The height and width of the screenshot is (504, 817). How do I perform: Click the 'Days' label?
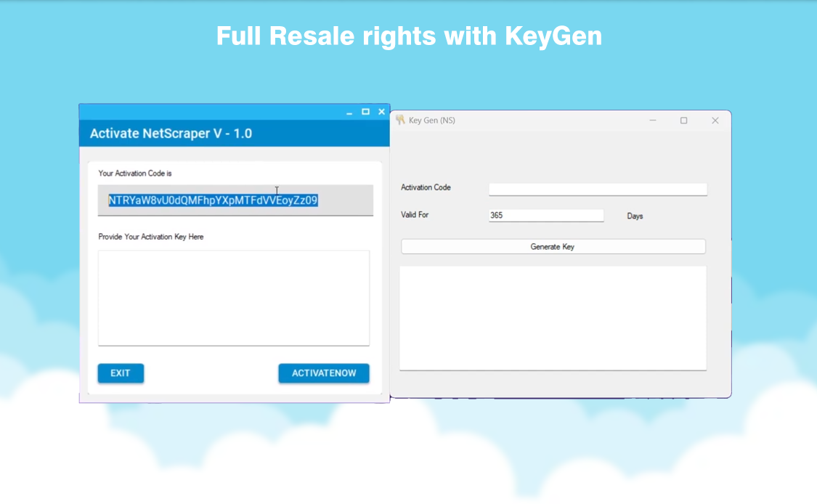click(635, 216)
